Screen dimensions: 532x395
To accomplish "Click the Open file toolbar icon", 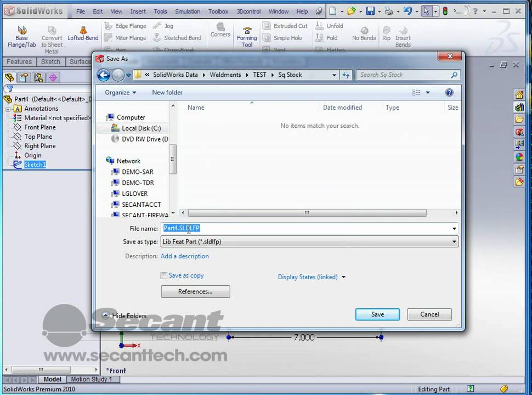I will click(352, 11).
